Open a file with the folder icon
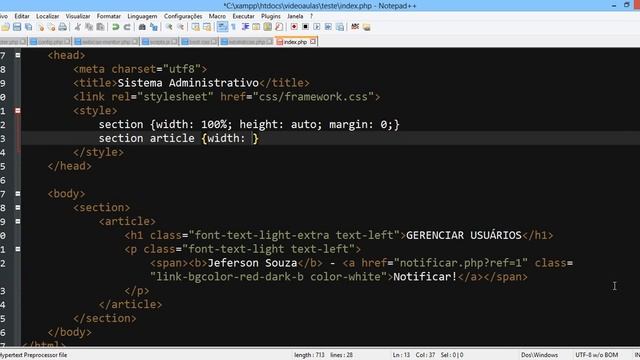This screenshot has height=360, width=640. 5,27
